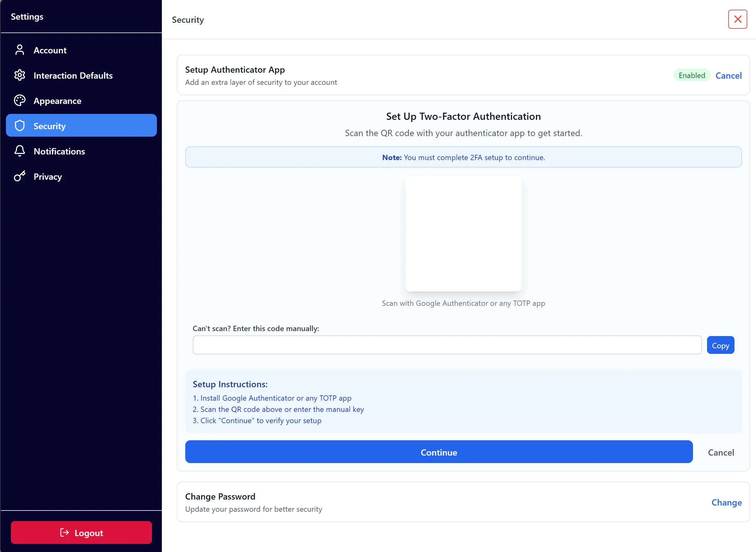Click the Privacy key icon

point(20,176)
